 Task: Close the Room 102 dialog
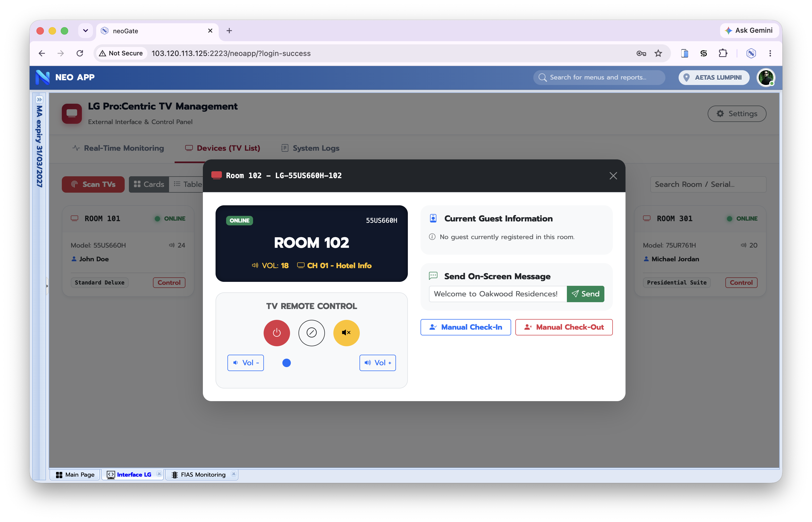point(613,175)
